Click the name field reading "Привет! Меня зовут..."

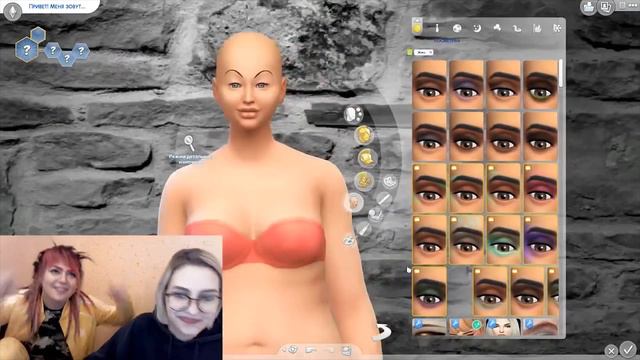[x=57, y=7]
